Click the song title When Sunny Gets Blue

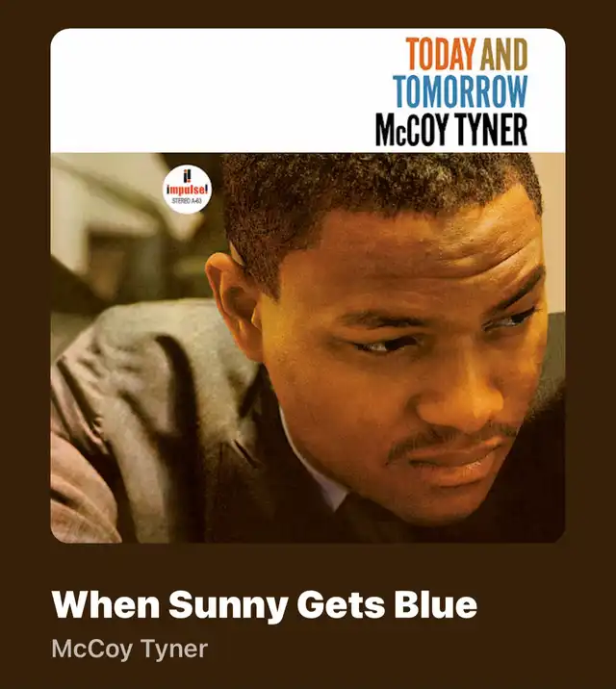pos(264,605)
